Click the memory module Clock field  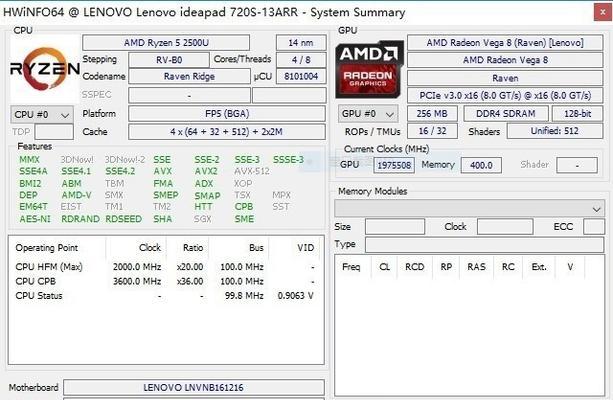(x=505, y=227)
